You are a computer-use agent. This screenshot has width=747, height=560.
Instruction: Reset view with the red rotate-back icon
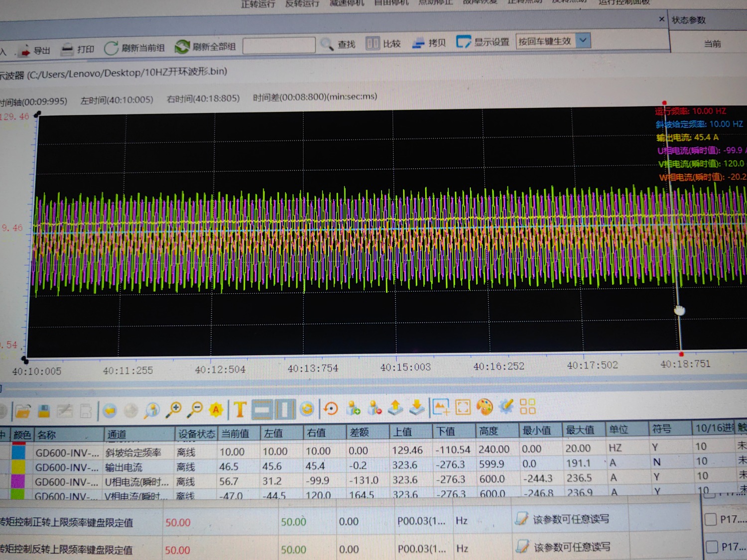coord(331,409)
